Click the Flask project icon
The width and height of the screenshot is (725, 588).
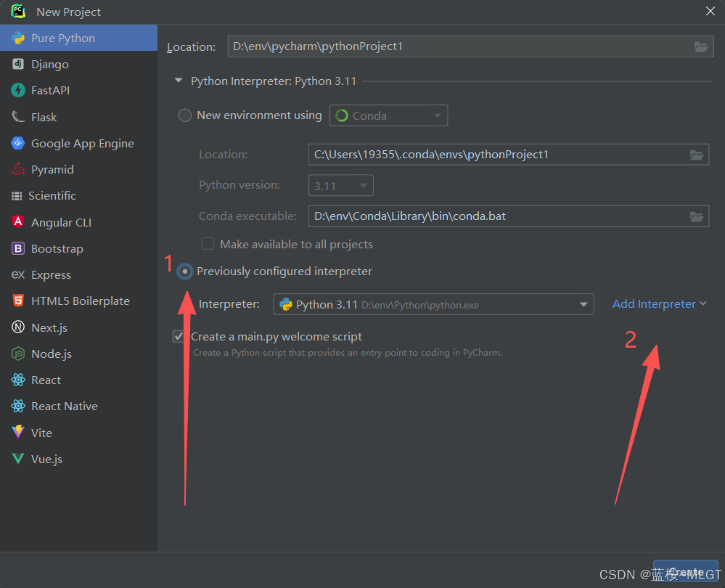18,117
